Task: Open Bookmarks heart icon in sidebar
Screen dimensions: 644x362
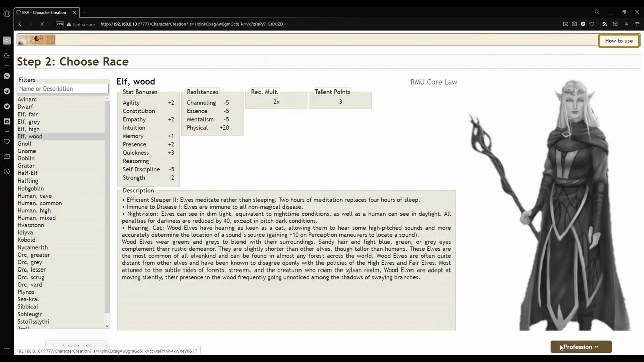Action: click(7, 142)
